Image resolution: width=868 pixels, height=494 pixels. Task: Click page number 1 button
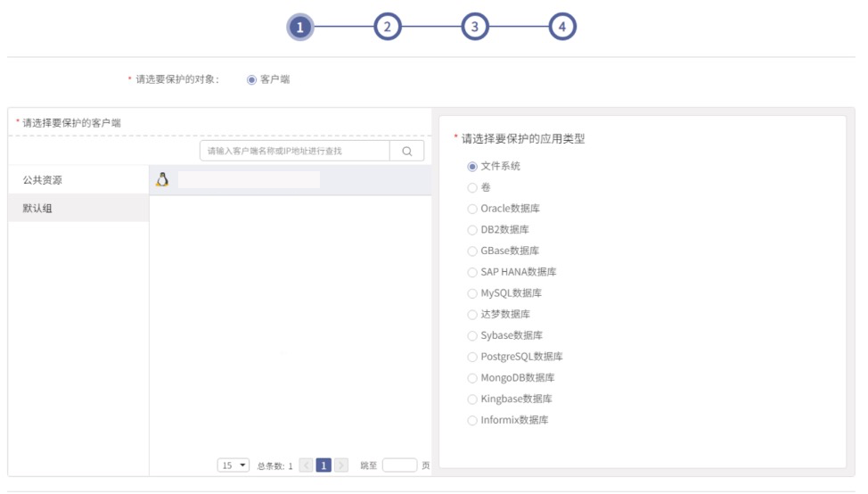(x=323, y=465)
